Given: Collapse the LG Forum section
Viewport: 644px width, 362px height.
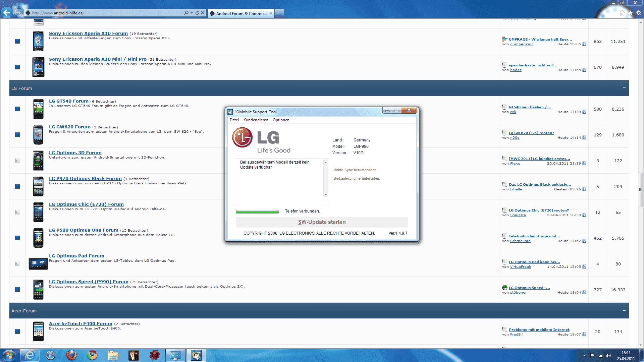Looking at the screenshot, I should (x=624, y=88).
